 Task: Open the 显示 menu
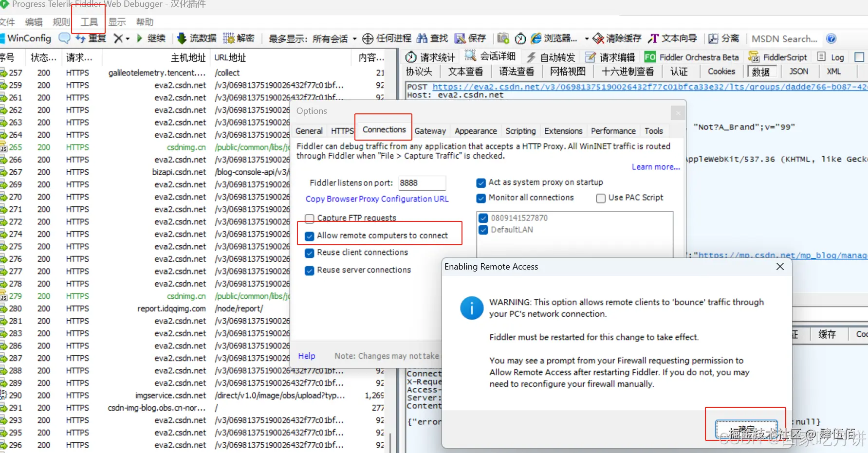click(x=117, y=22)
